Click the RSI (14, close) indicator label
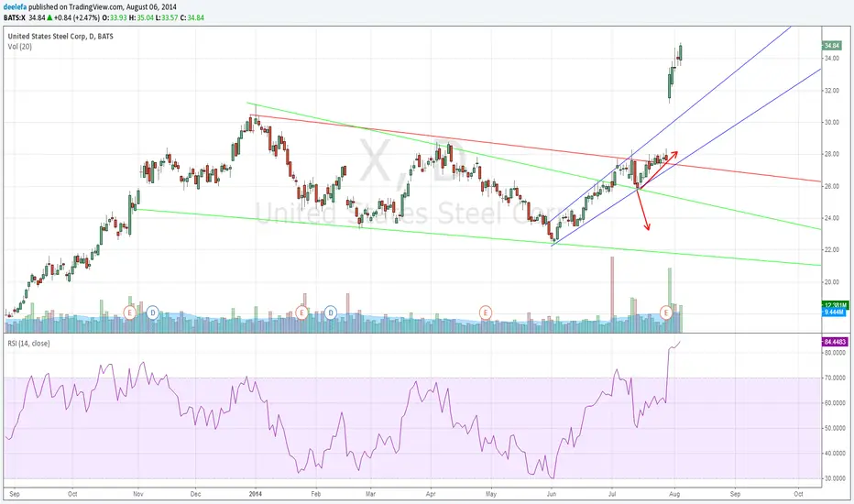The image size is (854, 504). pyautogui.click(x=28, y=344)
